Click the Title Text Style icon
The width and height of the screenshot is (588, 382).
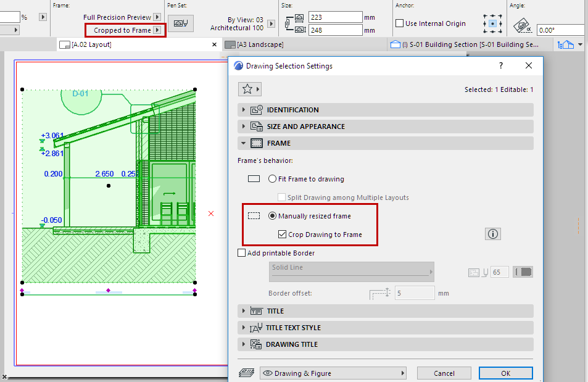256,328
